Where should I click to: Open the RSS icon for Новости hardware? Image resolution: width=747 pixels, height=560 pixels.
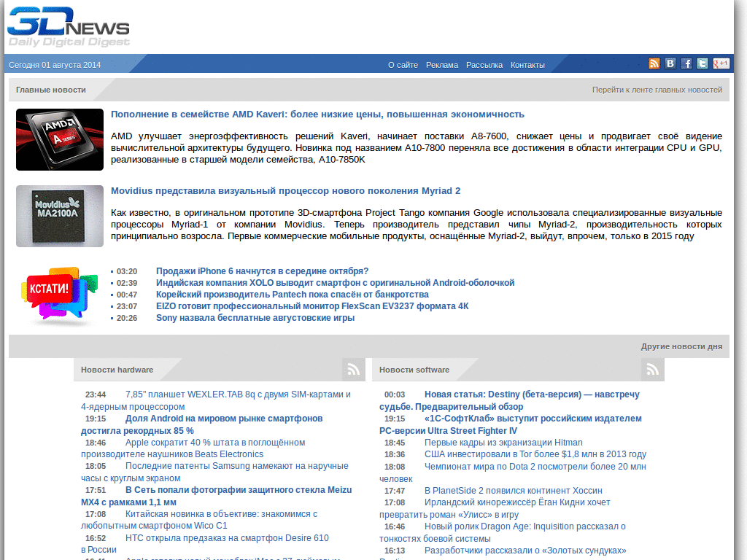click(x=353, y=369)
